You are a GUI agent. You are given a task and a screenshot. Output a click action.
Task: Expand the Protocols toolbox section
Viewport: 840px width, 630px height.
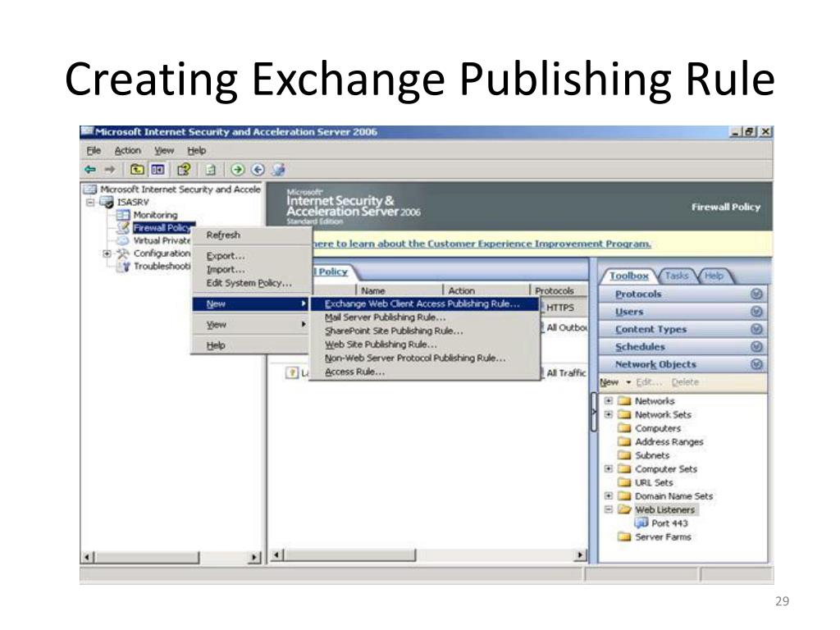click(x=756, y=294)
